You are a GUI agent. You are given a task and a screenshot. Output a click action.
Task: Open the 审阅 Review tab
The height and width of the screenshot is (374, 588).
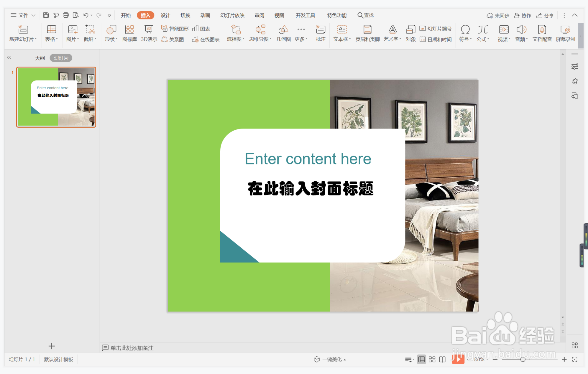259,15
